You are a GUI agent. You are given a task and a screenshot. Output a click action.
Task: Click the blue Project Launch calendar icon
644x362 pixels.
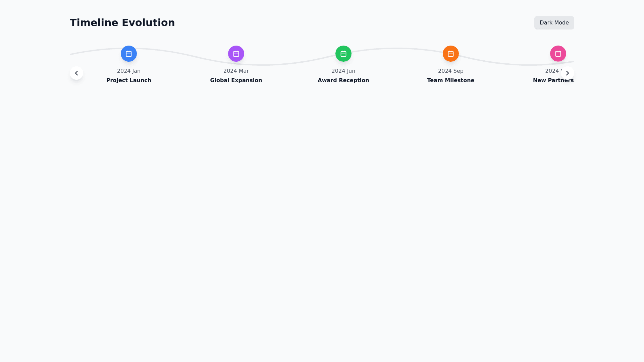[129, 54]
